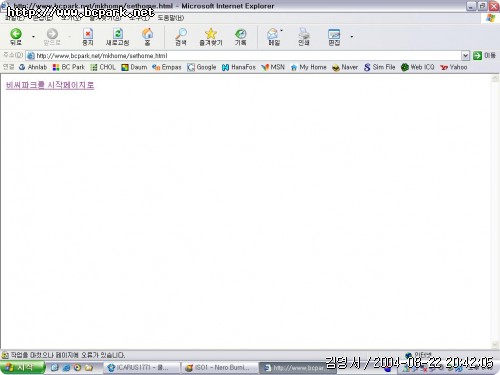Click the Stop (중지) toolbar button
Viewport: 500px width, 375px height.
[x=88, y=36]
